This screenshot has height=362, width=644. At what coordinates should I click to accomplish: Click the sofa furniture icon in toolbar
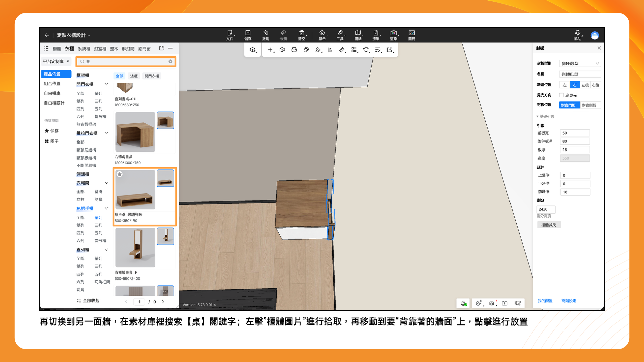(x=294, y=50)
